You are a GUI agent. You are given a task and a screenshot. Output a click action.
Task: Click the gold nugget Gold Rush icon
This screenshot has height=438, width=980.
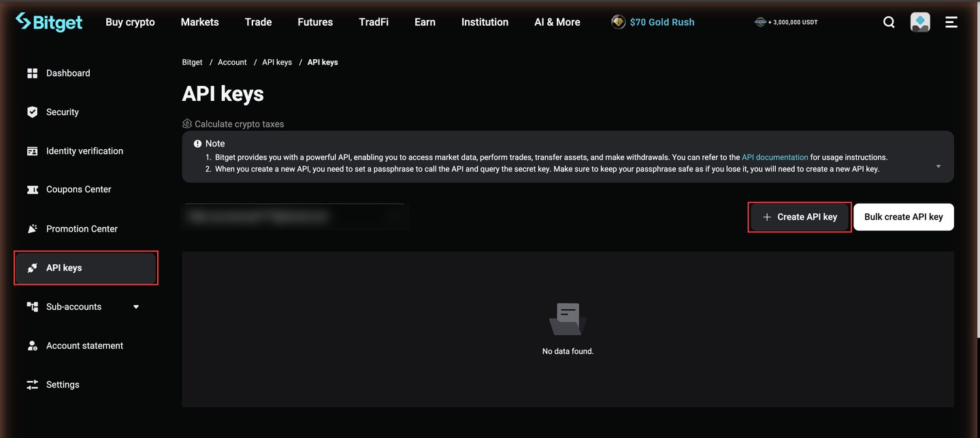pos(618,22)
